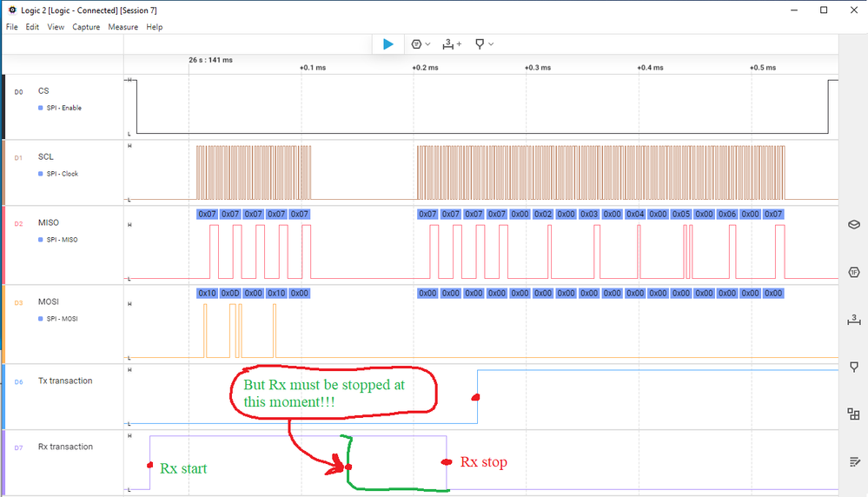This screenshot has width=868, height=497.
Task: Expand dropdown arrow beside toolbar analyzer icon
Action: click(427, 44)
